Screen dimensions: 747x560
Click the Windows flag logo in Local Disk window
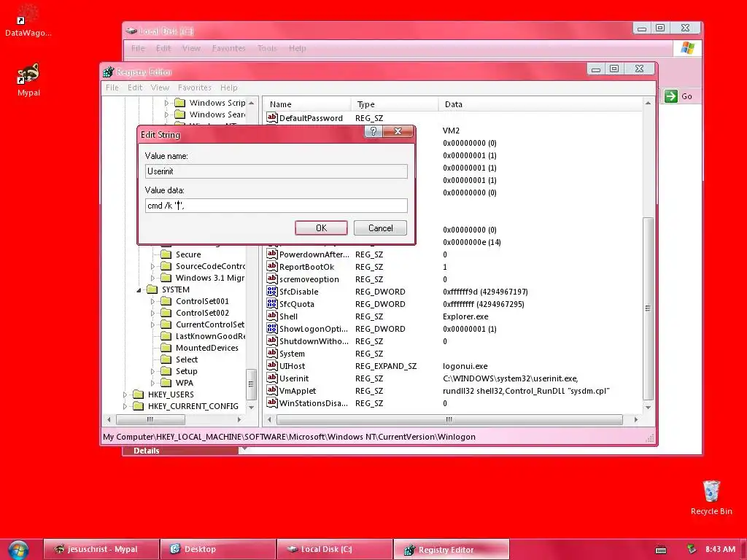pos(687,48)
